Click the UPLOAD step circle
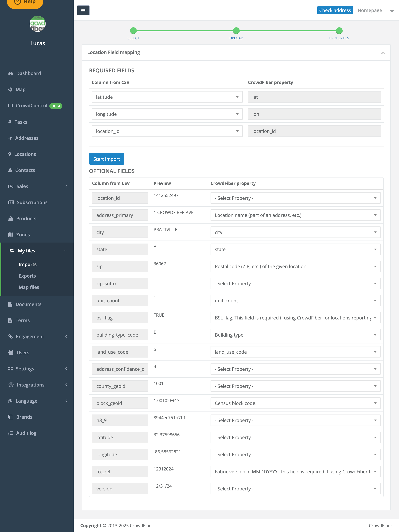The width and height of the screenshot is (399, 532). [x=236, y=31]
